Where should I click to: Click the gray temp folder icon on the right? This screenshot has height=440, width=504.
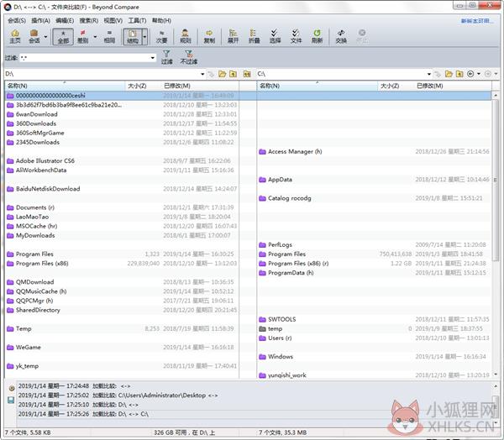tap(262, 329)
